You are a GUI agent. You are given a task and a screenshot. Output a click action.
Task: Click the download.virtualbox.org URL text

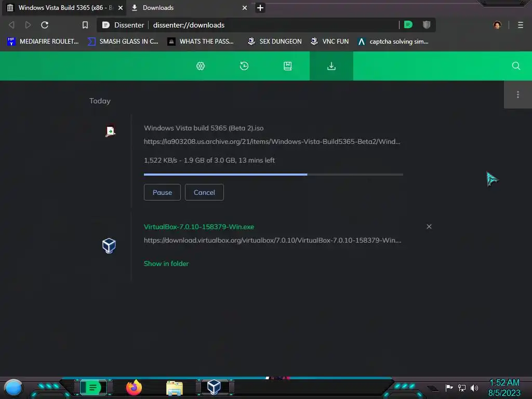click(x=272, y=240)
